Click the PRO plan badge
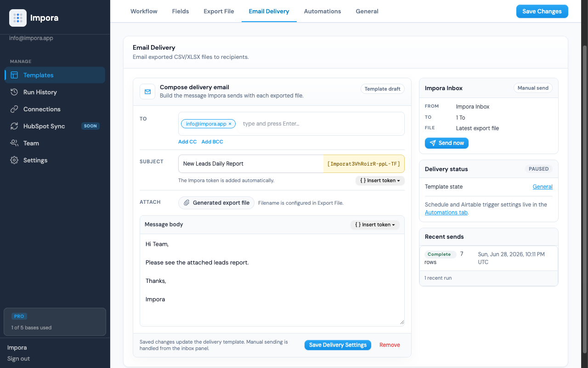This screenshot has width=588, height=368. (x=19, y=316)
